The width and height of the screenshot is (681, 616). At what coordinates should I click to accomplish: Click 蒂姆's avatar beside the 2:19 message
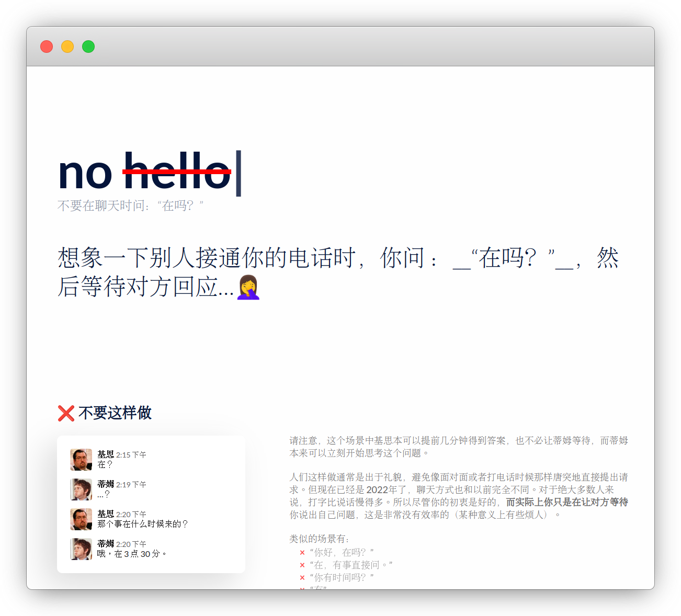pyautogui.click(x=81, y=489)
